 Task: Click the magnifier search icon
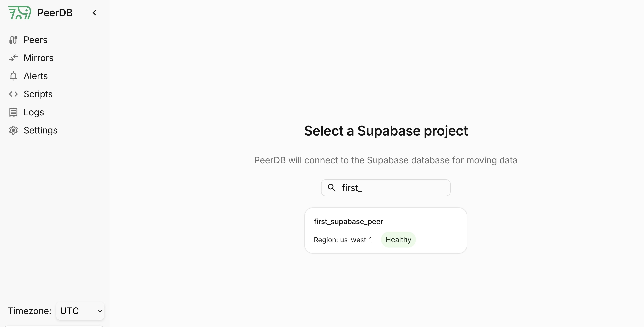(332, 188)
